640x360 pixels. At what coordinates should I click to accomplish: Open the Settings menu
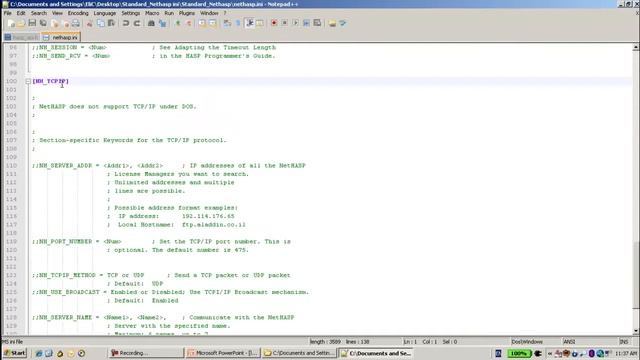coord(131,13)
